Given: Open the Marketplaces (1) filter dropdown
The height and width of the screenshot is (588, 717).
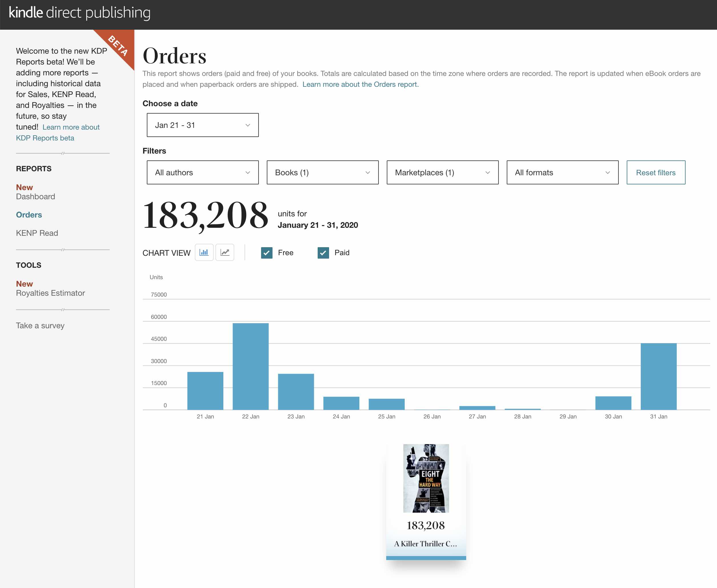Looking at the screenshot, I should click(x=442, y=172).
